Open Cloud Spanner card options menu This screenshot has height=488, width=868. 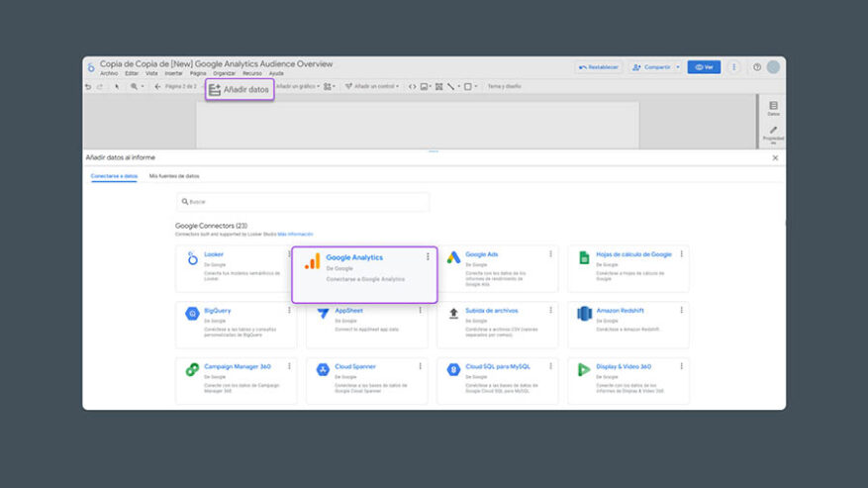pyautogui.click(x=421, y=366)
